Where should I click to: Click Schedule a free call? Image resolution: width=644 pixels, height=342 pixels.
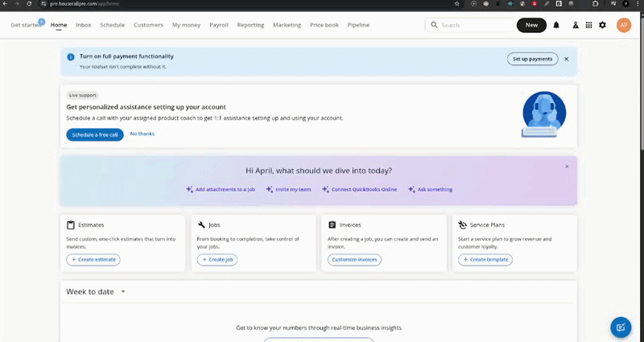[x=95, y=134]
